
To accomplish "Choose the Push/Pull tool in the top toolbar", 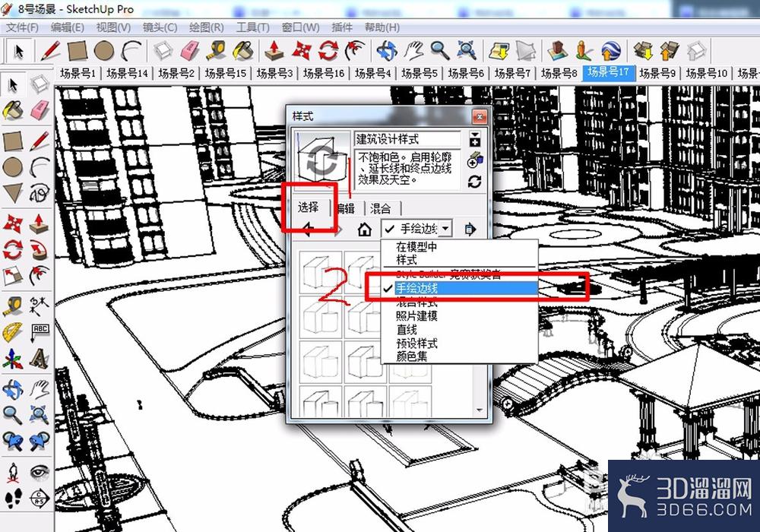I will [274, 50].
